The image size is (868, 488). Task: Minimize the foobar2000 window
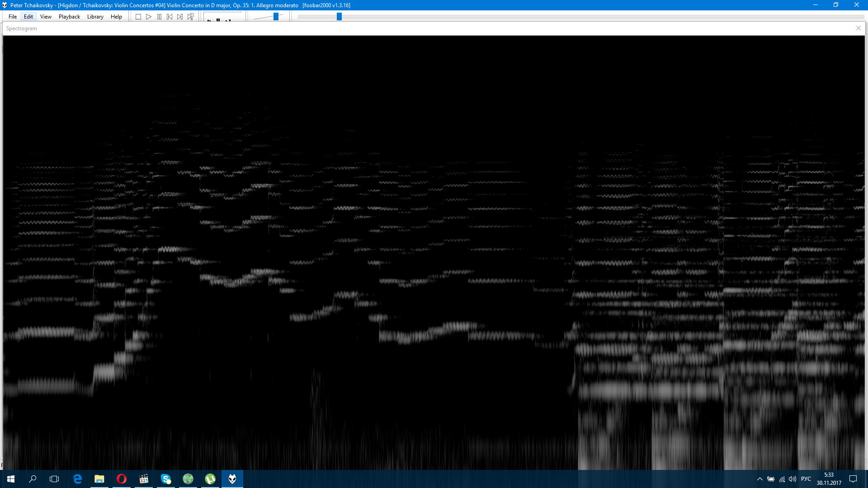coord(816,5)
